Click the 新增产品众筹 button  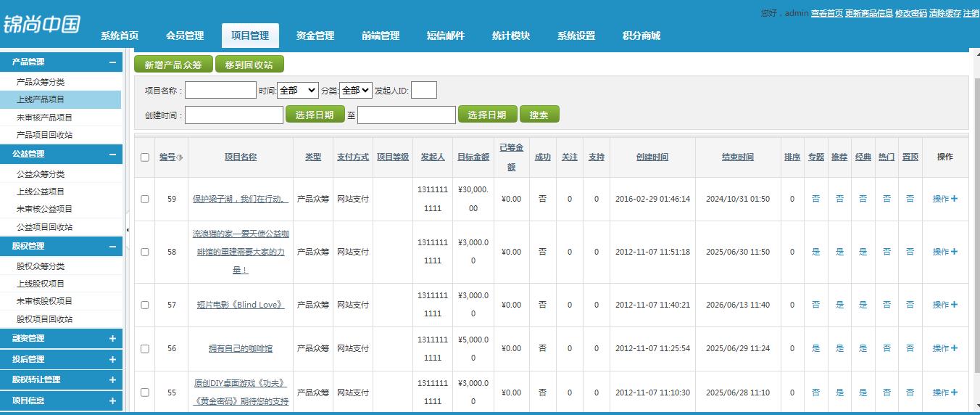tap(173, 65)
